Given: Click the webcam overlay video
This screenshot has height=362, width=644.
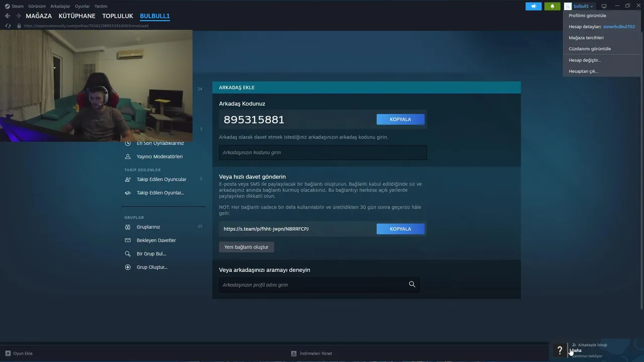Looking at the screenshot, I should 96,85.
